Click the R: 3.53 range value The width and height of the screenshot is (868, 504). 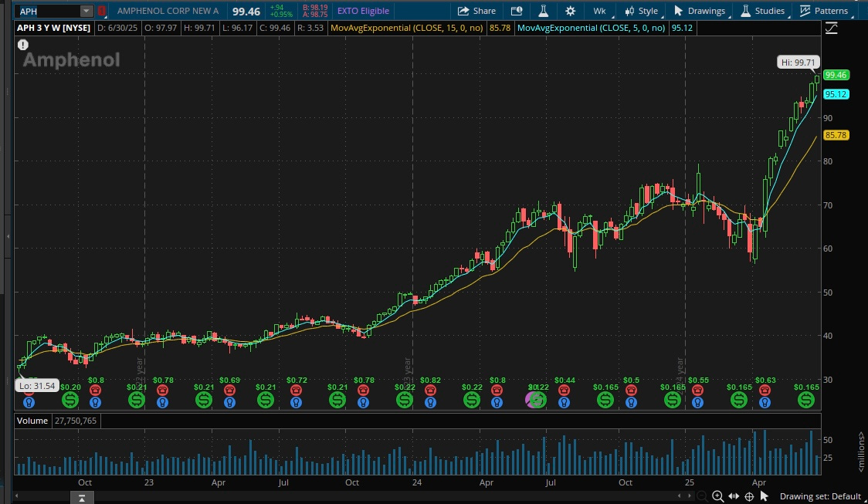coord(310,28)
